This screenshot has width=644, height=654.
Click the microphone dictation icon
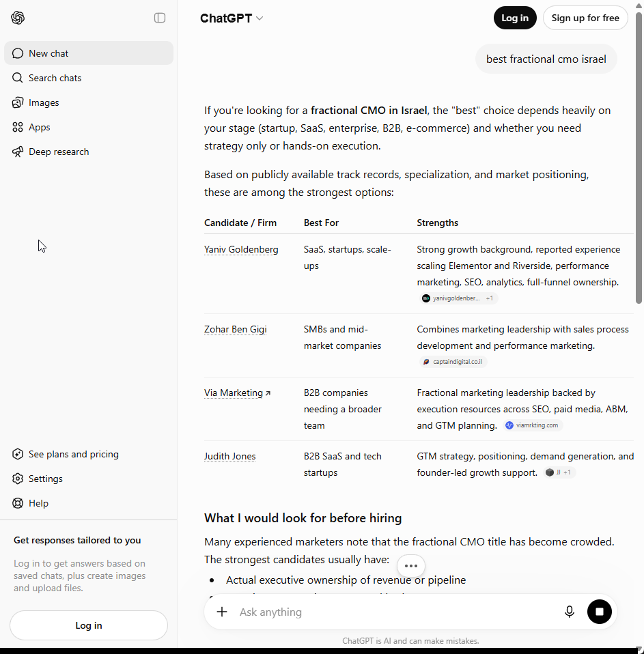click(x=570, y=612)
